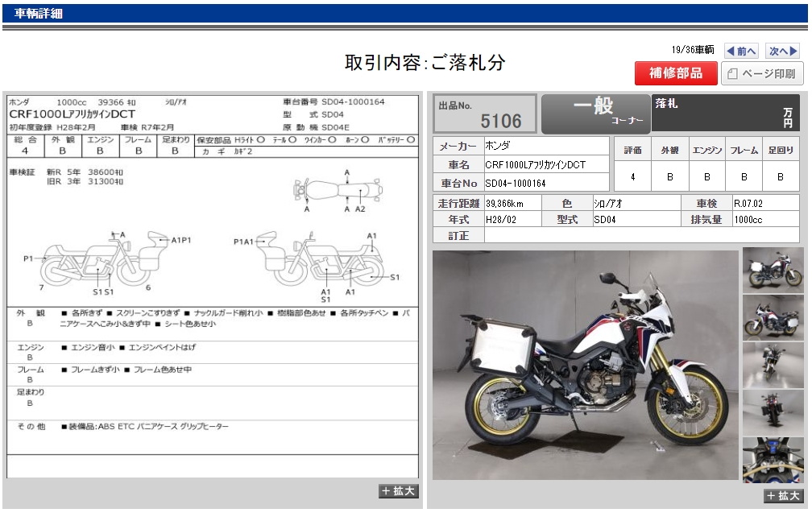This screenshot has height=517, width=812.
Task: Click the large main motorcycle photo
Action: 585,365
